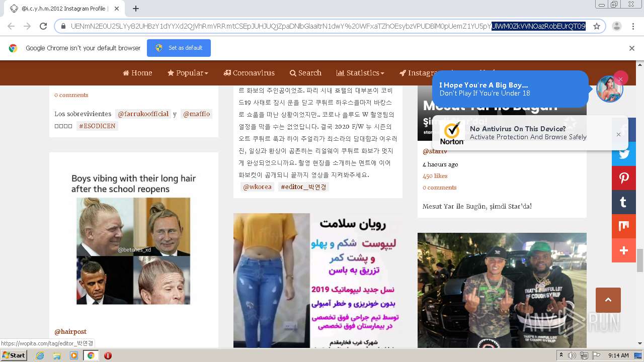This screenshot has height=362, width=644.
Task: Open a new browser tab
Action: coord(136,9)
